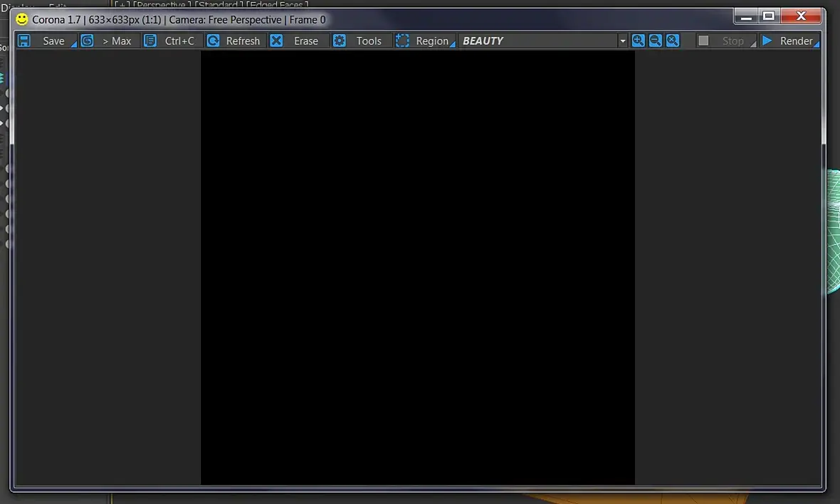
Task: Click the Save floppy disk icon
Action: coord(24,41)
